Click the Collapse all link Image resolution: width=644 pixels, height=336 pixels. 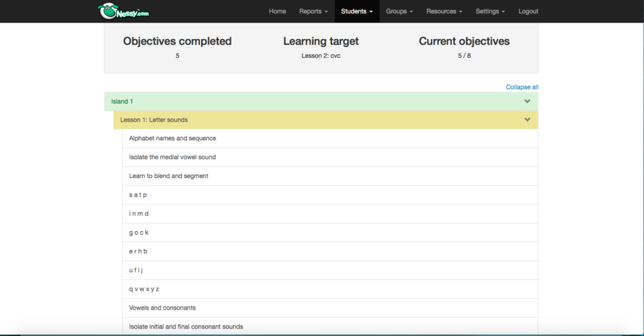coord(522,87)
